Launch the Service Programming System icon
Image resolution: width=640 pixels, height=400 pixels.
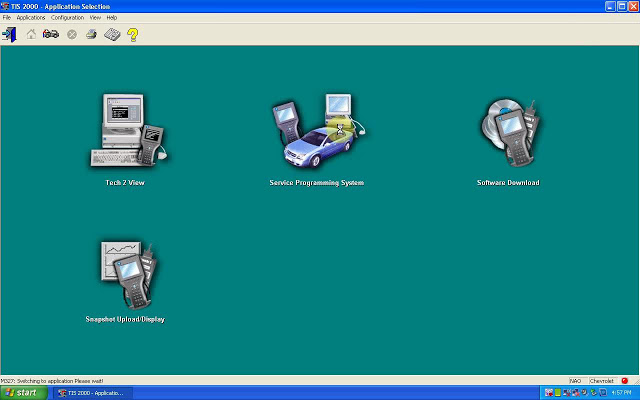coord(318,130)
